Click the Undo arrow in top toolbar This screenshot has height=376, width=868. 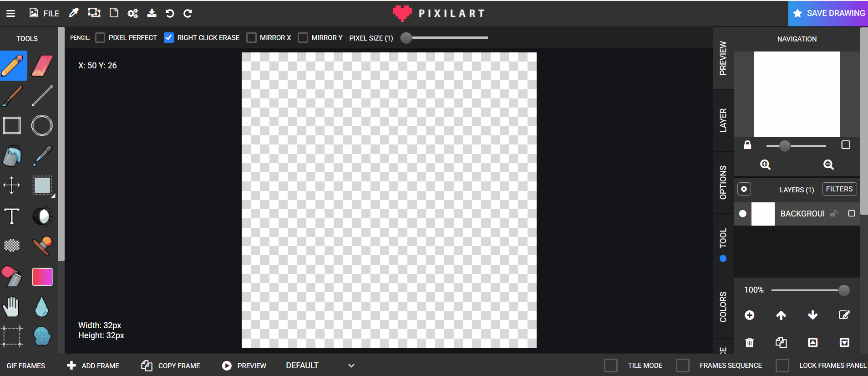coord(170,13)
